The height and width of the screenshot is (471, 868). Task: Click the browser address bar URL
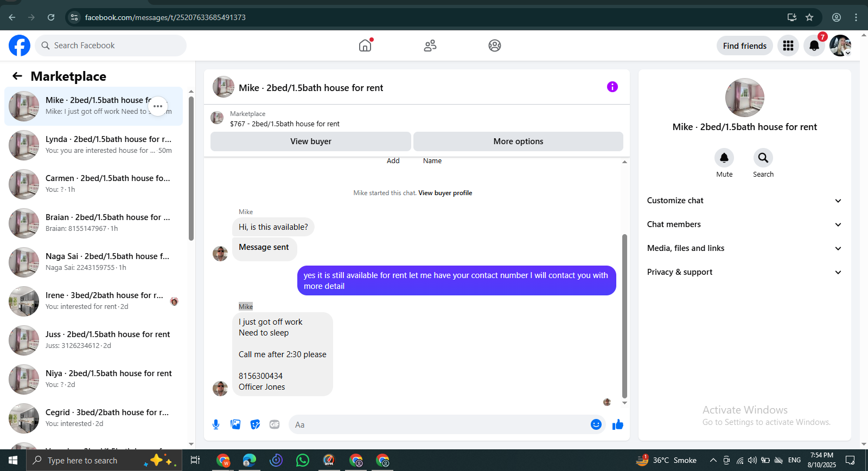(x=165, y=17)
